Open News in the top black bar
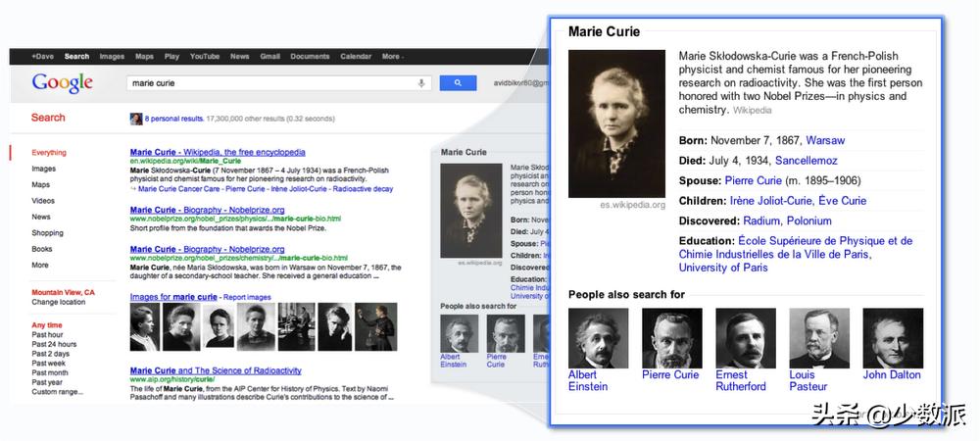 pyautogui.click(x=239, y=56)
